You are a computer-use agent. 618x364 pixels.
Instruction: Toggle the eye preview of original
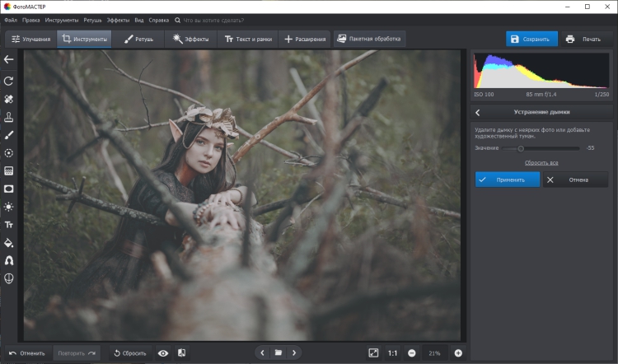[163, 353]
